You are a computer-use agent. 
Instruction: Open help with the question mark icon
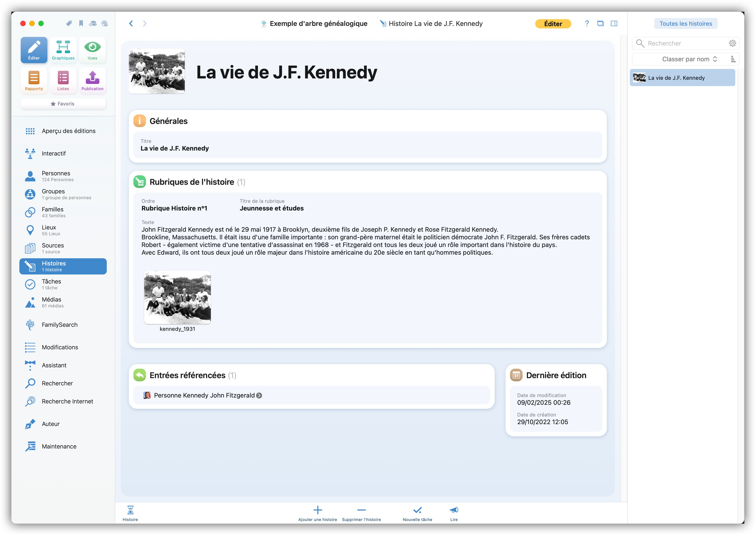(587, 23)
